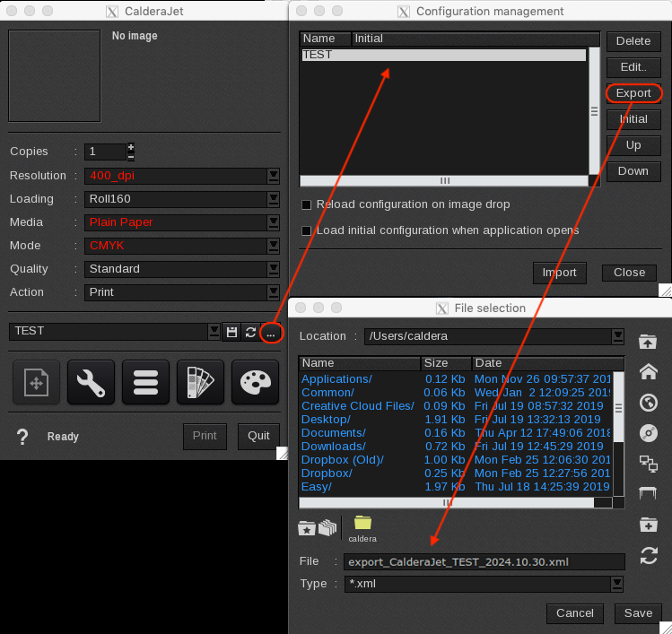The image size is (672, 634).
Task: Reload the TEST configuration with refresh icon
Action: click(250, 332)
